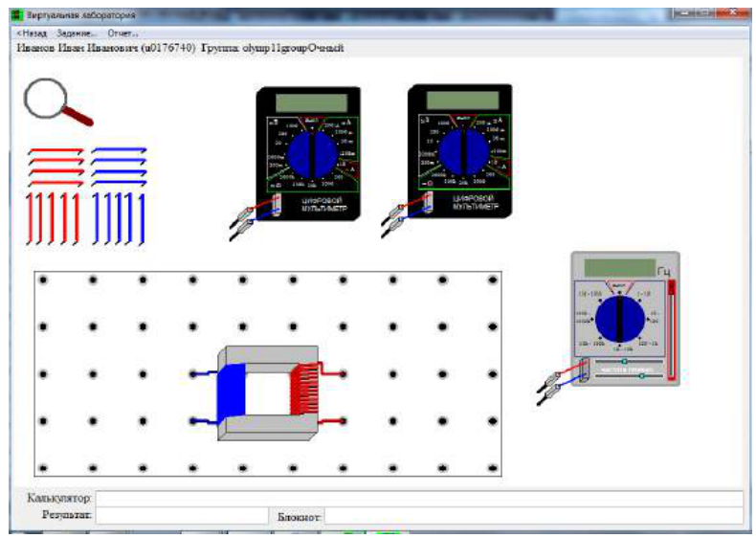Click the Виртуальная лаборатория title bar app icon
Viewport: 756px width, 538px height.
tap(17, 15)
